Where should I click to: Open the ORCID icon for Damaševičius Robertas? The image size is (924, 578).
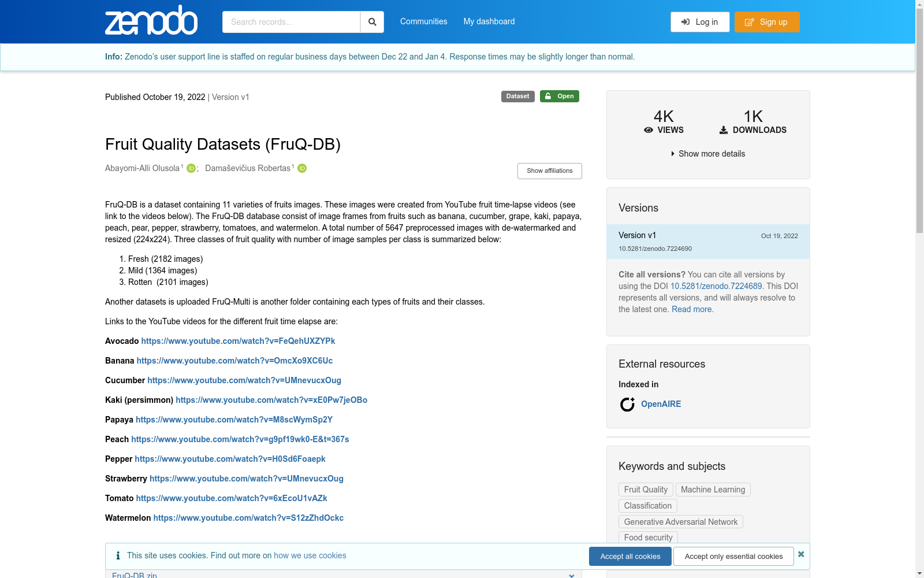click(302, 168)
